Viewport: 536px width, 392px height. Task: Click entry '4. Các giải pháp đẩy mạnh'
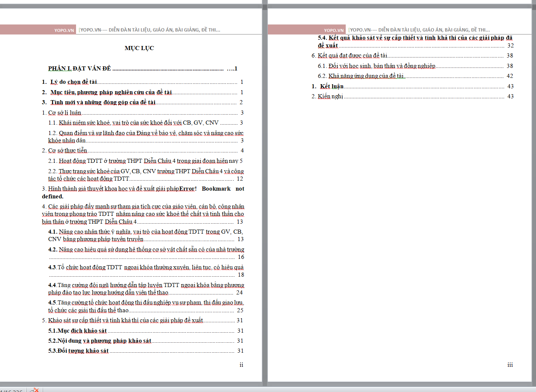143,214
